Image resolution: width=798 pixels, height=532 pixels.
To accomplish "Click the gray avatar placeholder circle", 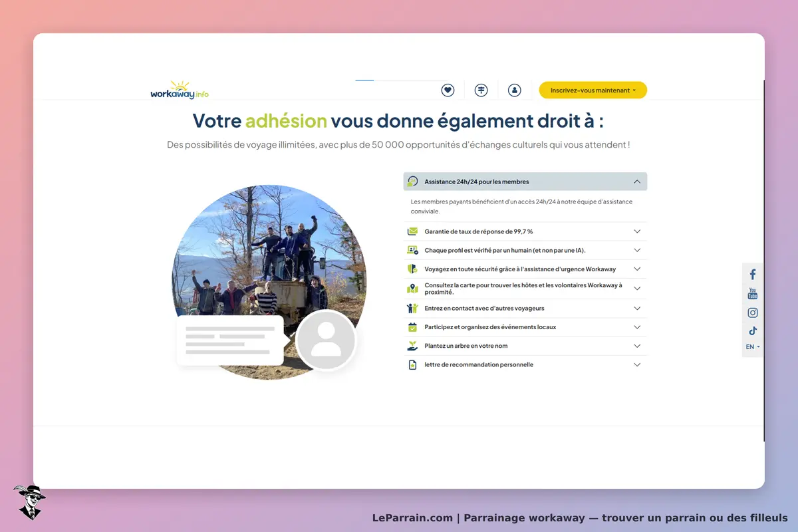I will [326, 340].
